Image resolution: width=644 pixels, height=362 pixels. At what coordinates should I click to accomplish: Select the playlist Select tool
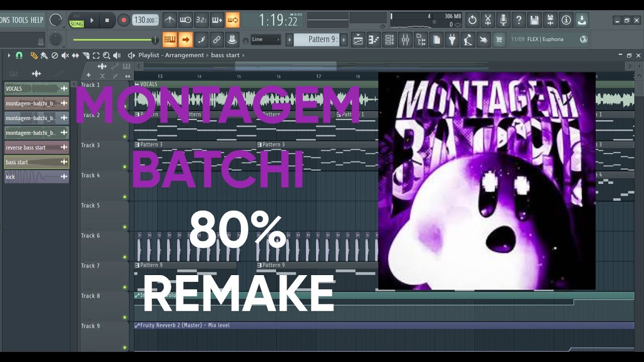click(x=96, y=55)
